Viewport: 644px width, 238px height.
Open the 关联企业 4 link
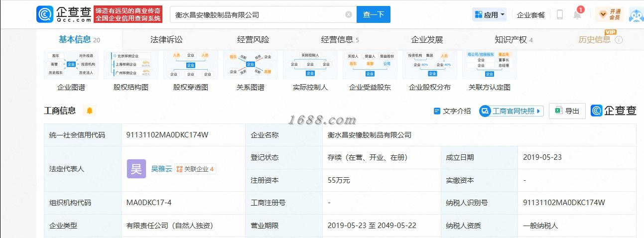(x=195, y=169)
